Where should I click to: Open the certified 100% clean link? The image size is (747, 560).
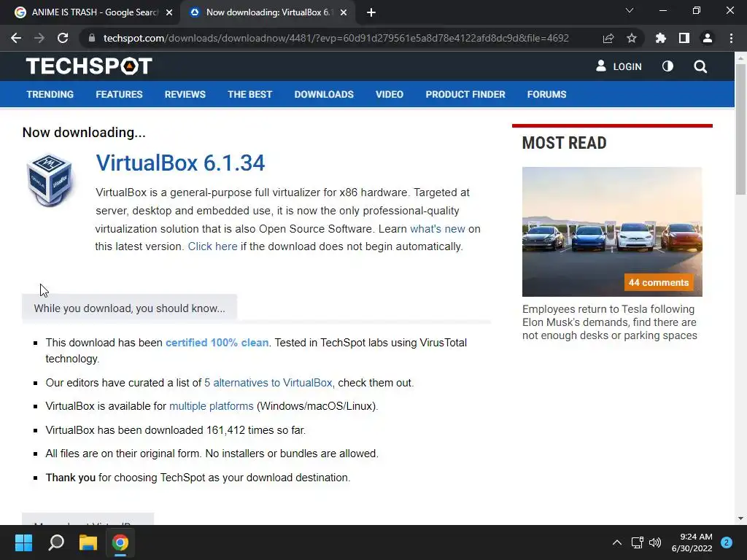pos(217,343)
